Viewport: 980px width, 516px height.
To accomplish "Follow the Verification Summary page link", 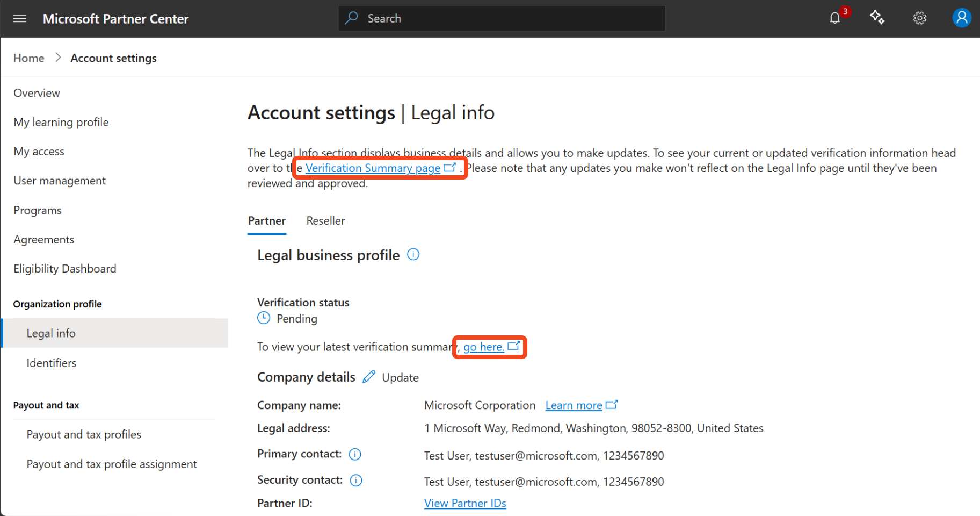I will coord(373,168).
